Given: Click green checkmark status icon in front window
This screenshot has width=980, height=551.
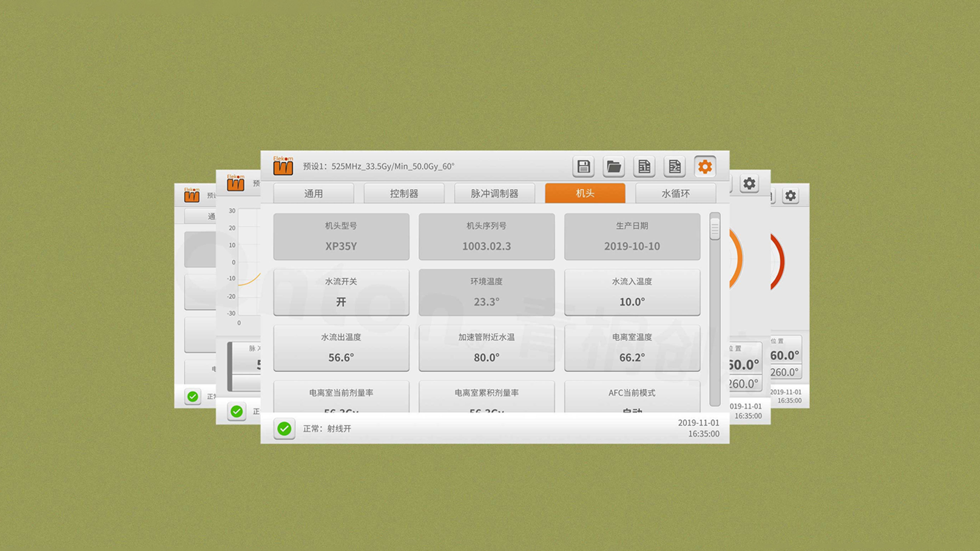Looking at the screenshot, I should tap(284, 429).
